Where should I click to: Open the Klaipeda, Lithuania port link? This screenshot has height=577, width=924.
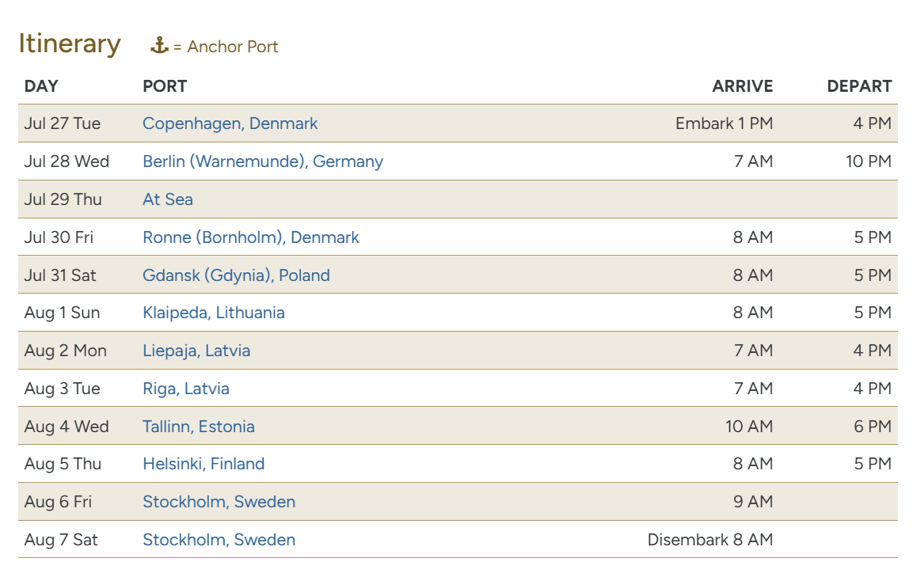point(213,313)
